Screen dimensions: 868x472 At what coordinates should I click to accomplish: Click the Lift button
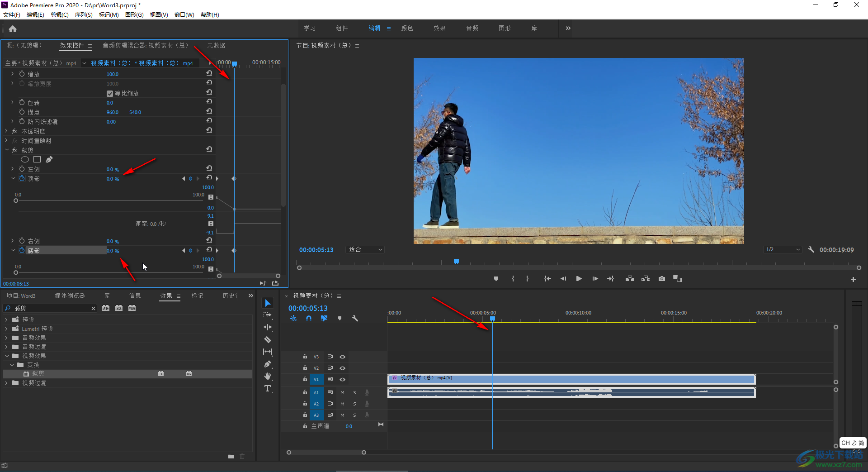click(x=630, y=279)
